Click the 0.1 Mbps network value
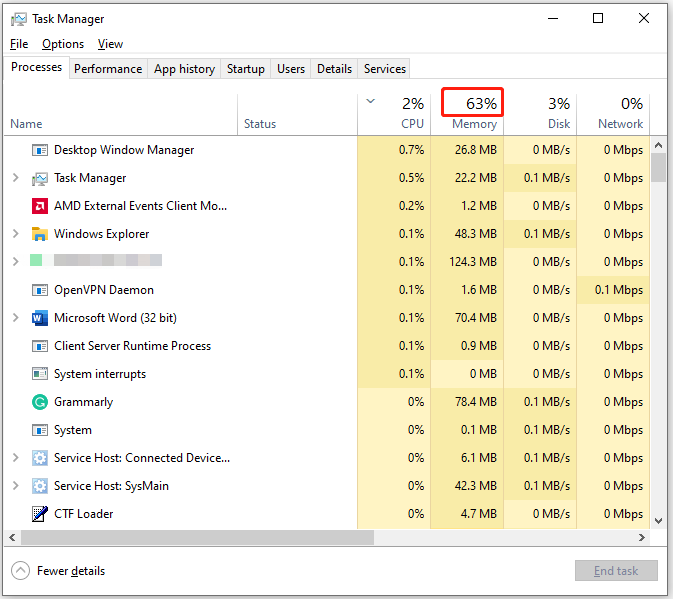 (619, 290)
